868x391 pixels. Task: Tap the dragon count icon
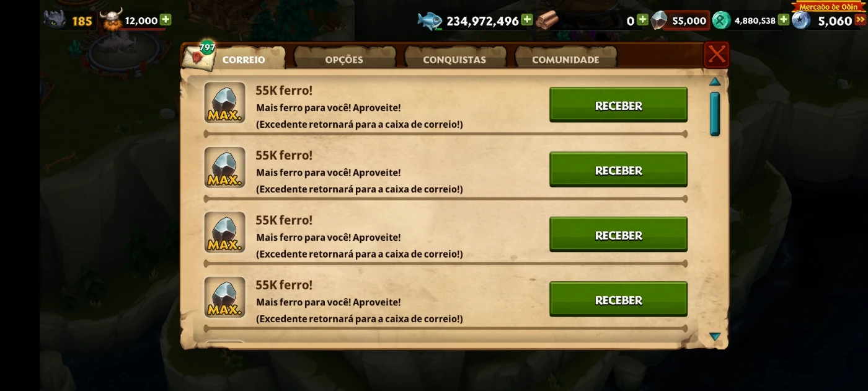55,20
